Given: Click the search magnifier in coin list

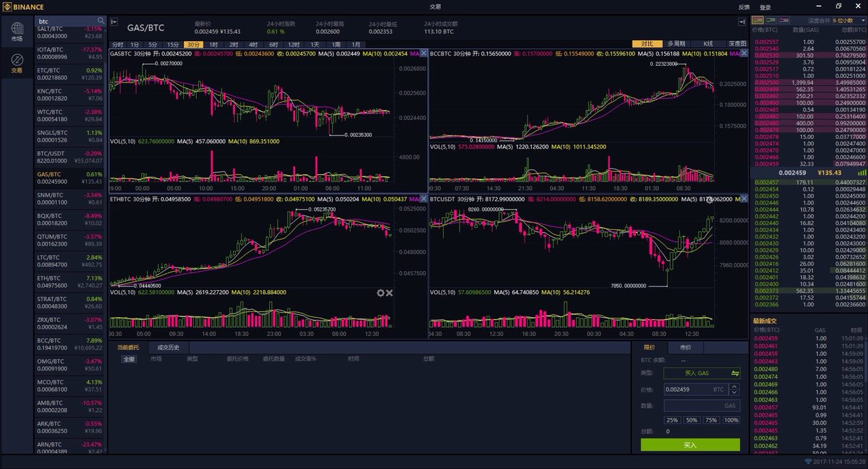Looking at the screenshot, I should point(101,21).
